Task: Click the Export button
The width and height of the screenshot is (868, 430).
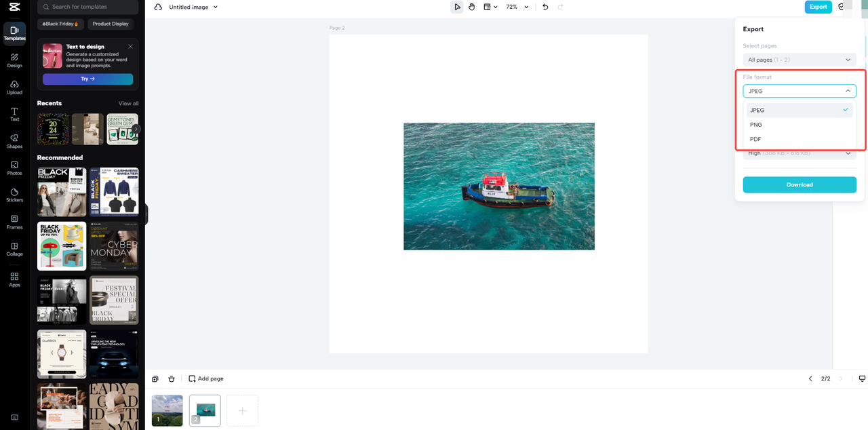Action: pos(818,7)
